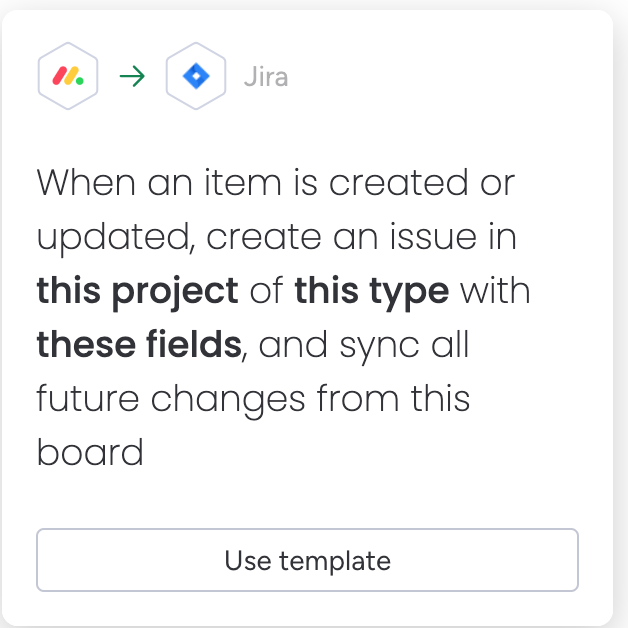Click the gray Jira text label

click(266, 77)
